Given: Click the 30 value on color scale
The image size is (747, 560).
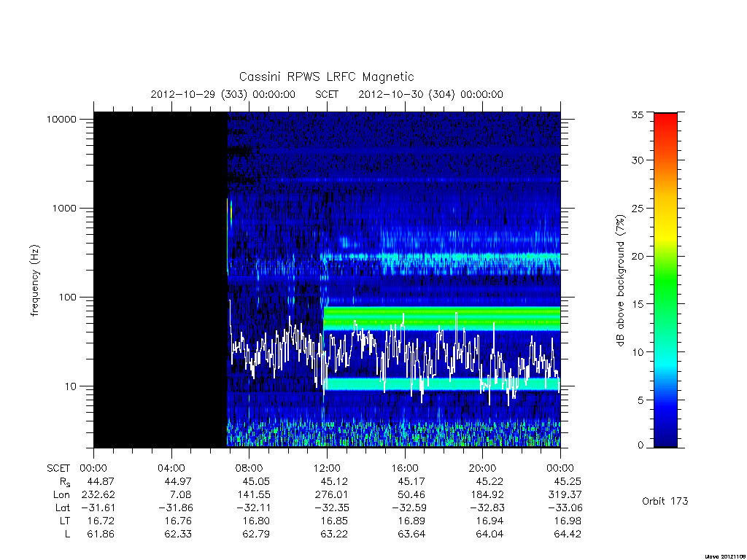Looking at the screenshot, I should 637,160.
